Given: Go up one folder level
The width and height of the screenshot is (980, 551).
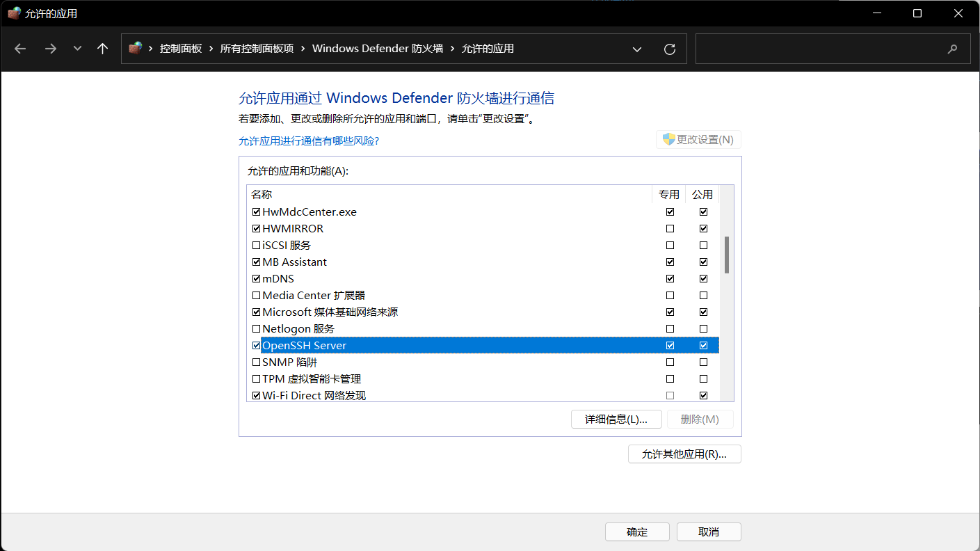Looking at the screenshot, I should (x=103, y=49).
